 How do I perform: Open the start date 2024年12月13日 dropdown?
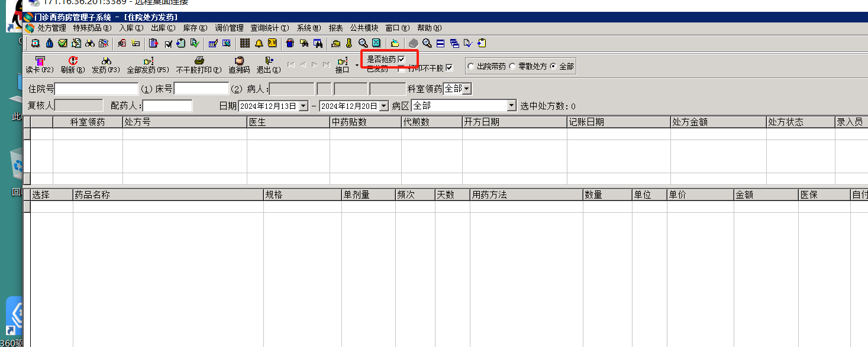304,106
